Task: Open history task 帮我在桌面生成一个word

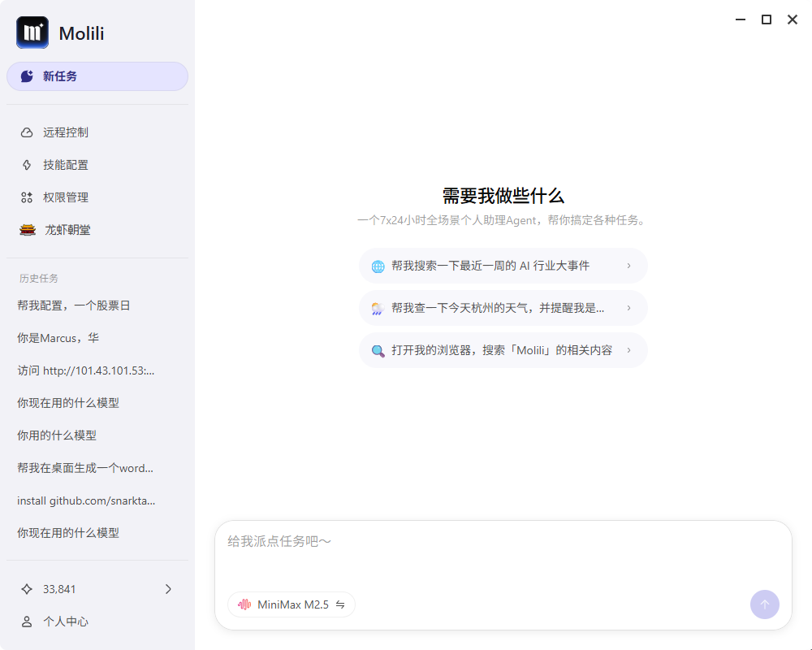Action: point(85,468)
